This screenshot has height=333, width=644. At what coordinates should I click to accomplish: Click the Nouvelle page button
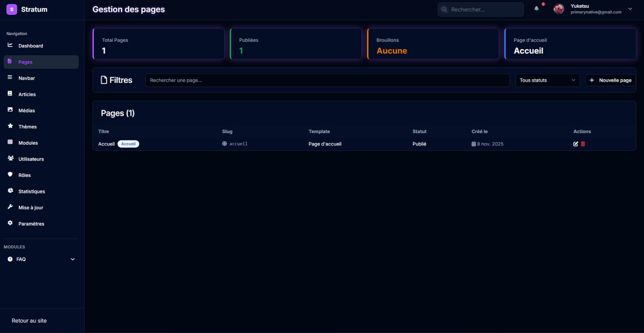[610, 80]
